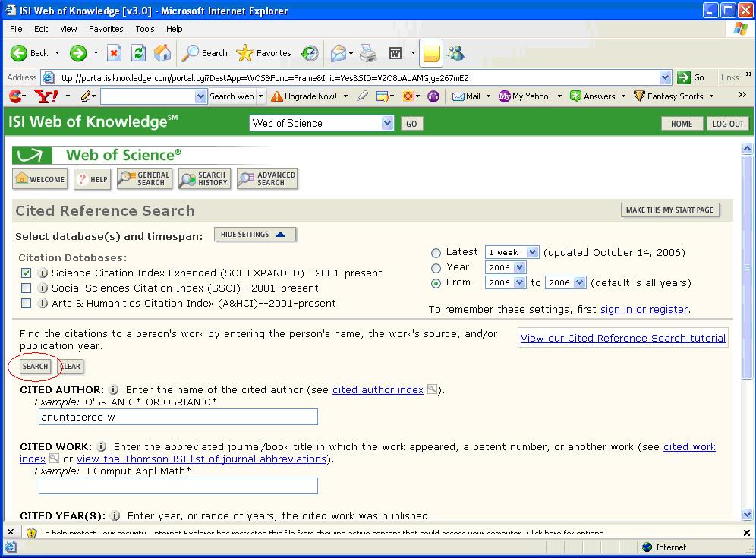The height and width of the screenshot is (558, 756).
Task: Open the Favorites menu
Action: click(106, 29)
